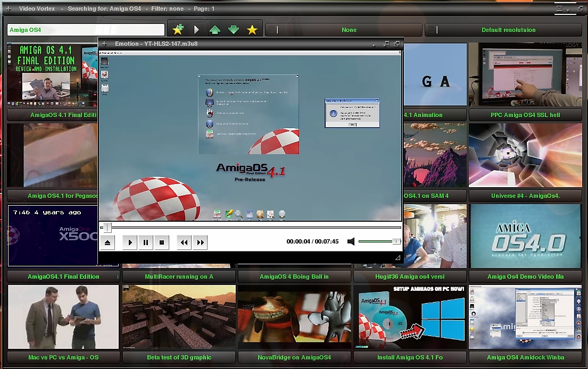Stop playback in the Emotion player

(x=161, y=242)
